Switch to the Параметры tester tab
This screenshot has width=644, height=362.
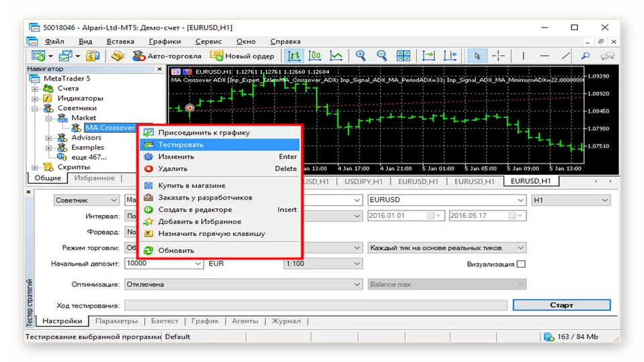click(x=117, y=321)
